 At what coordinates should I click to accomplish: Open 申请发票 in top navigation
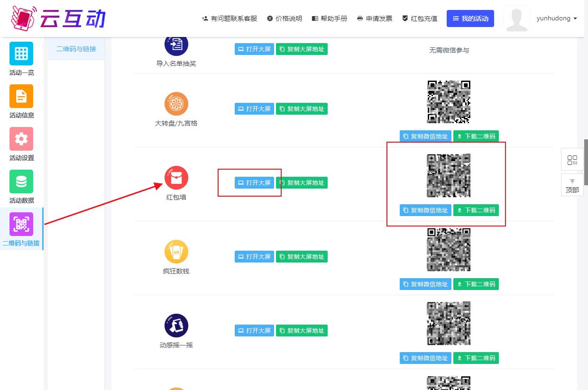click(375, 18)
